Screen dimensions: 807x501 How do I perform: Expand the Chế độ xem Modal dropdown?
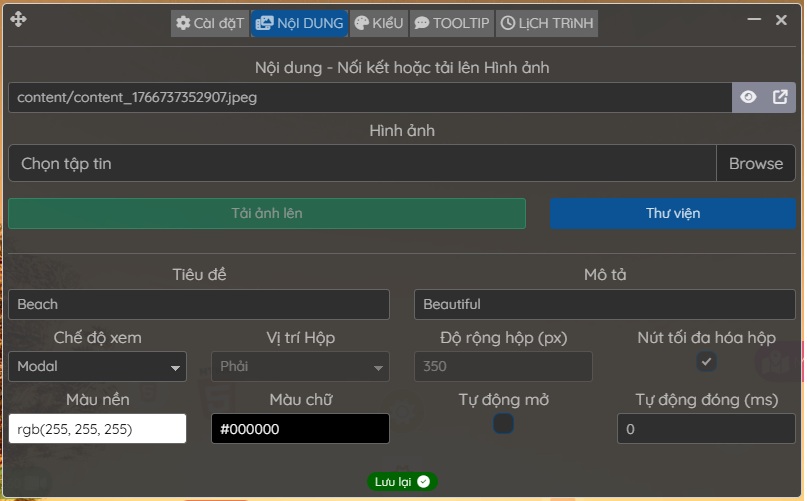point(97,367)
